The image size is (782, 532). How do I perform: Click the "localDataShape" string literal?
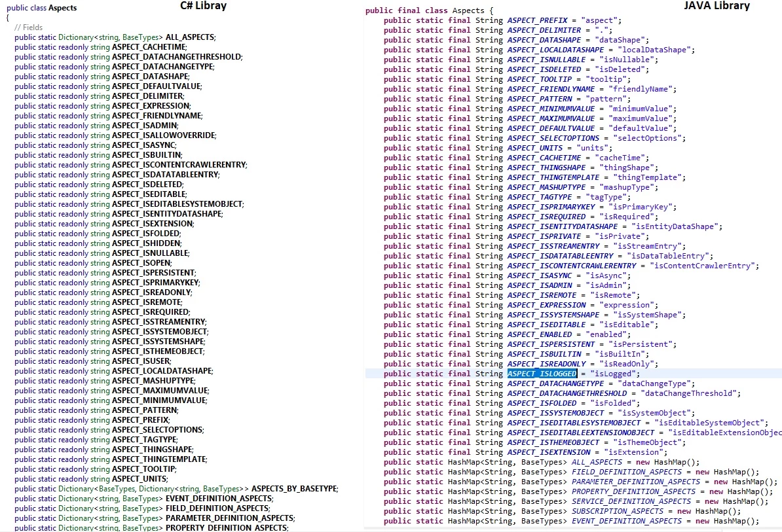654,50
